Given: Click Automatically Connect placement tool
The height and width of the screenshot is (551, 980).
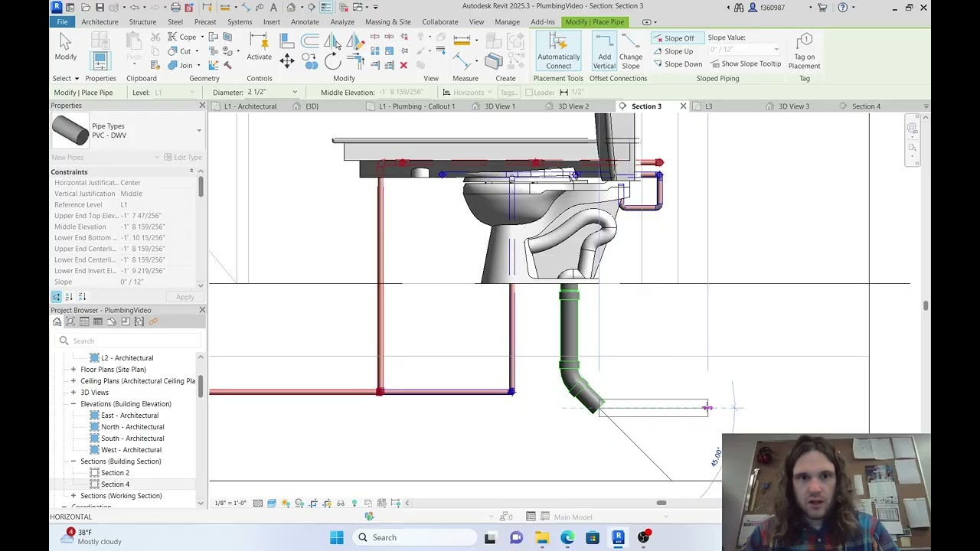Looking at the screenshot, I should coord(558,50).
